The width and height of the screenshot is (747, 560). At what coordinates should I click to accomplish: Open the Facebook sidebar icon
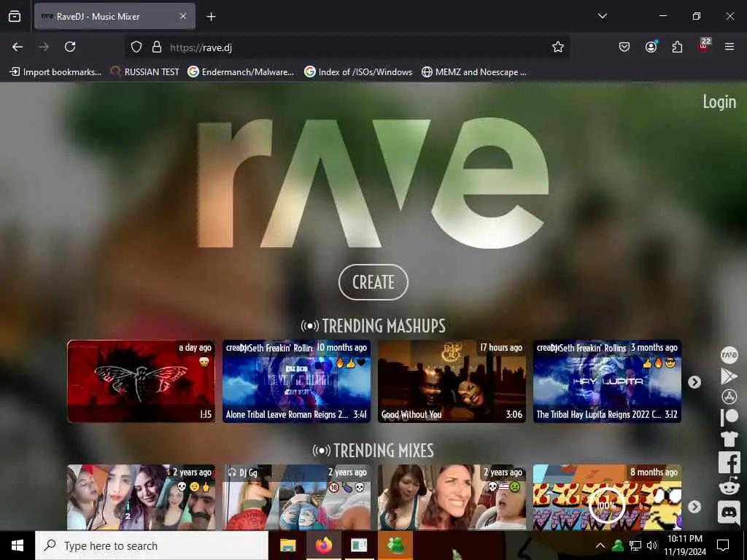click(729, 462)
